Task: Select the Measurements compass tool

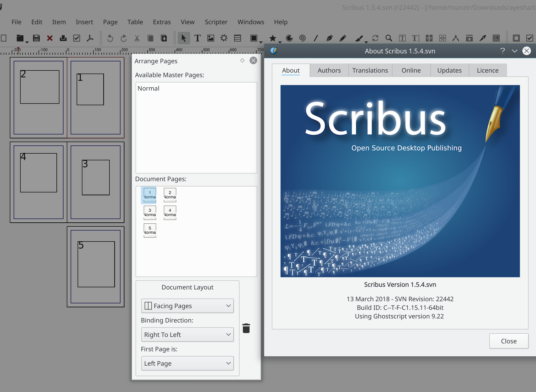Action: (456, 38)
